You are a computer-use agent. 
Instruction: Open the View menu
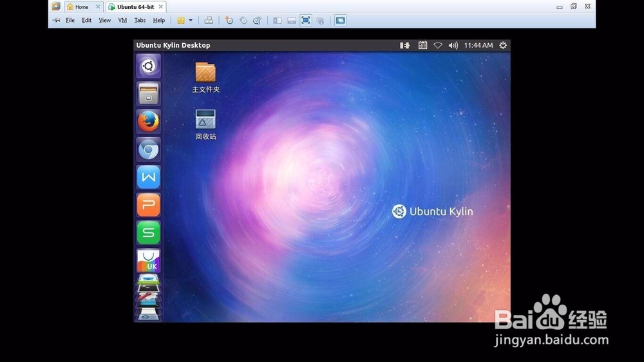(x=104, y=20)
